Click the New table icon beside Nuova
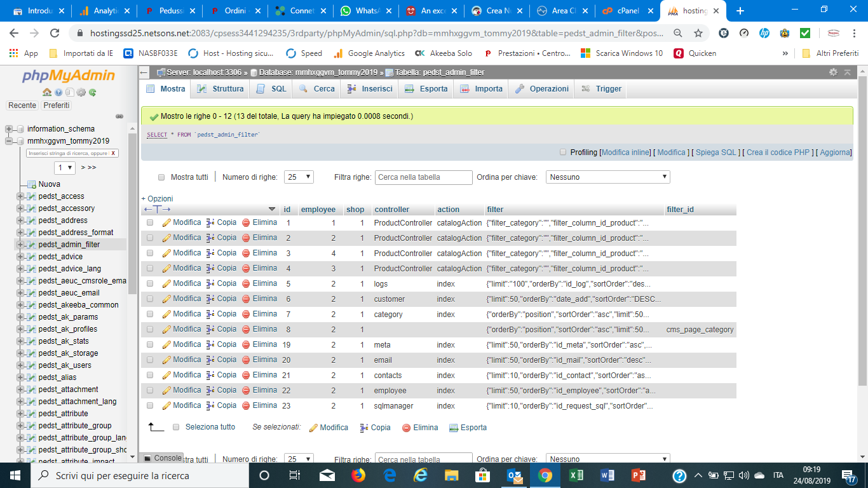This screenshot has height=488, width=868. point(32,184)
